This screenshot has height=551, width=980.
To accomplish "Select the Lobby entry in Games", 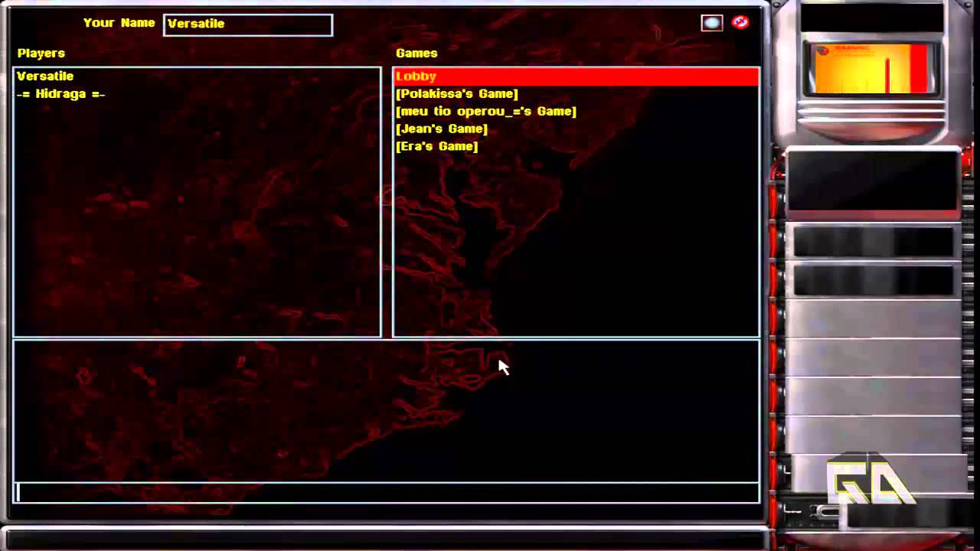I will click(x=576, y=76).
